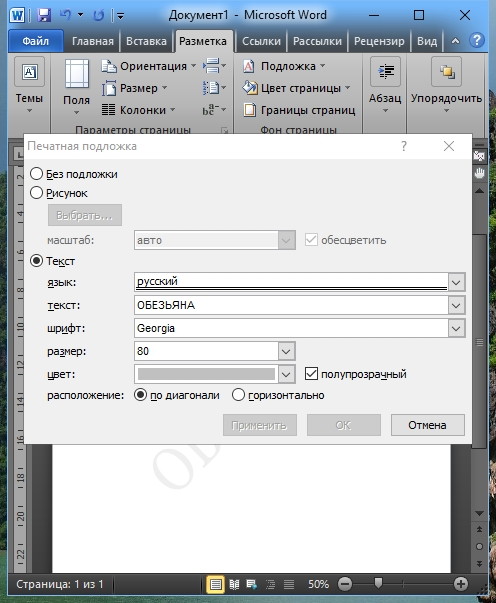
Task: Open the цвет color dropdown arrow
Action: pyautogui.click(x=286, y=374)
